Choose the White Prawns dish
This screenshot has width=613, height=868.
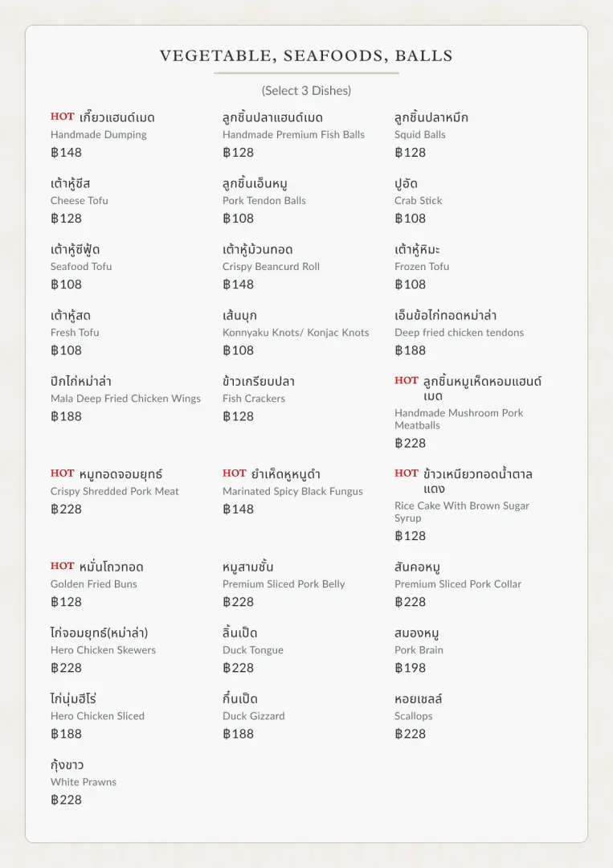click(83, 782)
